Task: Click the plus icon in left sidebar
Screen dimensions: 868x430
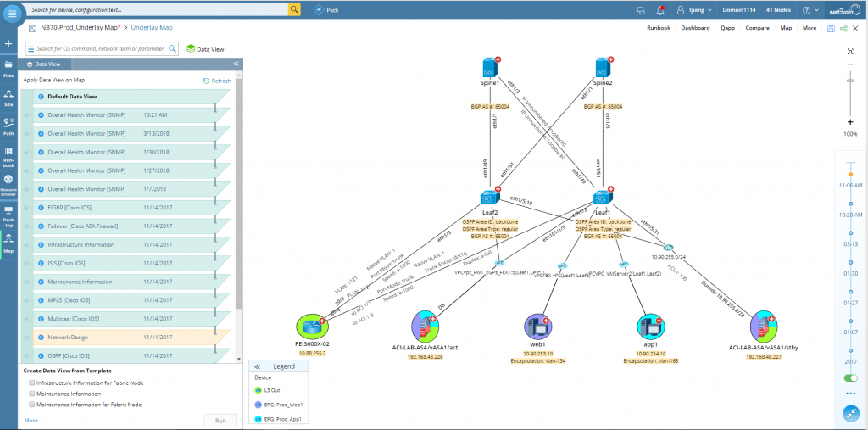Action: (x=8, y=44)
